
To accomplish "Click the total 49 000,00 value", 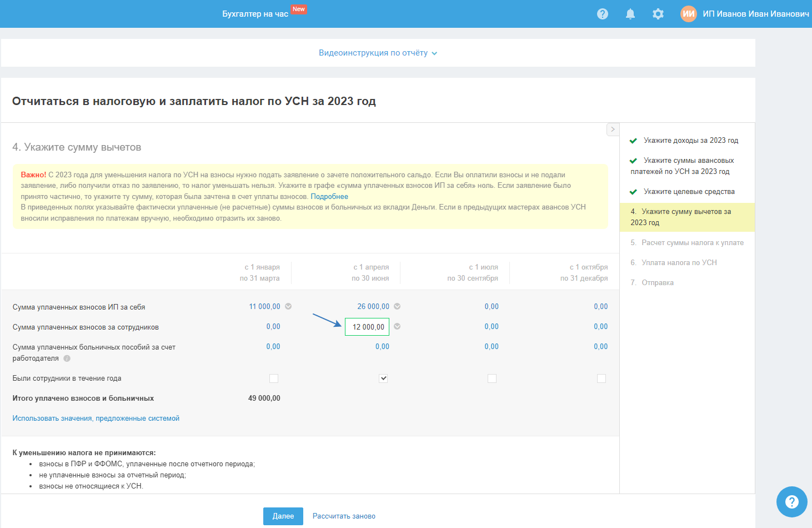I will pos(264,399).
